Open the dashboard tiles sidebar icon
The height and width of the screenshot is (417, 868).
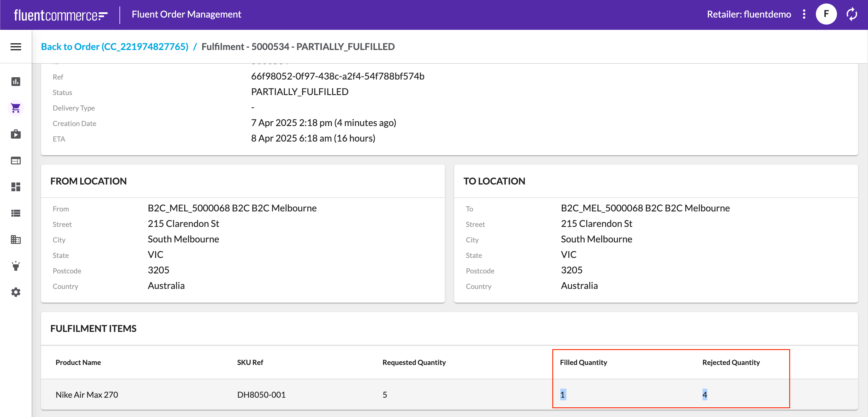[x=16, y=187]
